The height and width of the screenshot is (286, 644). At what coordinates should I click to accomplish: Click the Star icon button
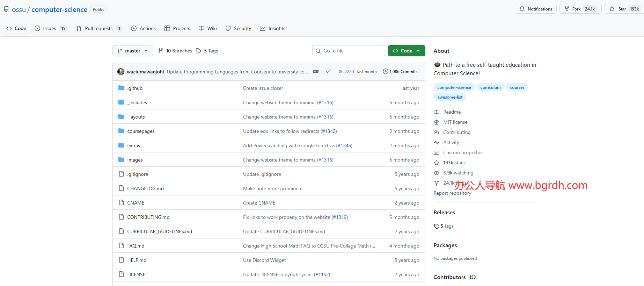[612, 9]
